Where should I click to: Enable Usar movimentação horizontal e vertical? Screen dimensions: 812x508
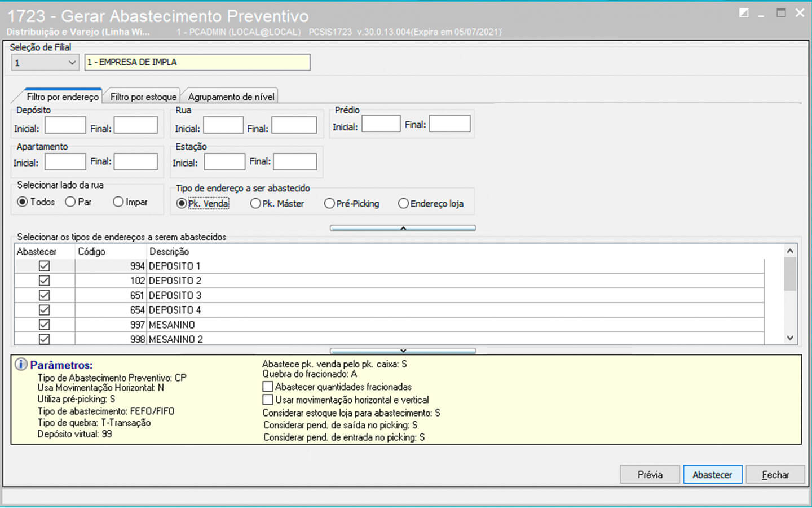point(268,400)
